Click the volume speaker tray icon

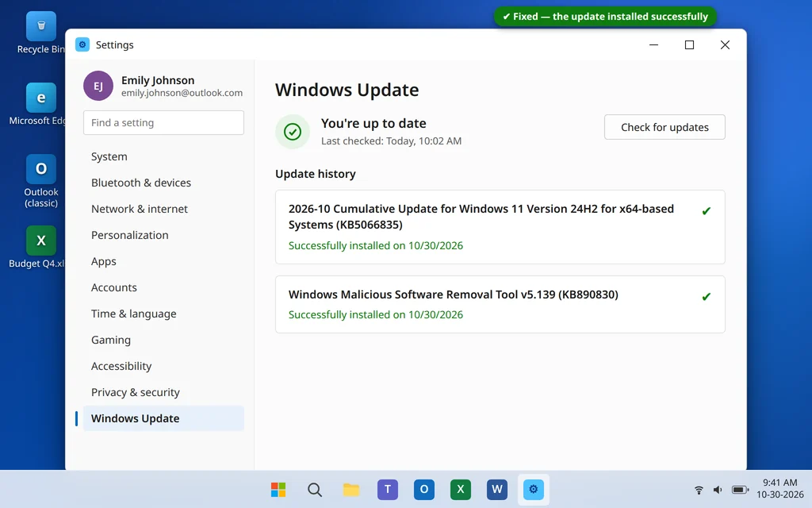point(718,489)
